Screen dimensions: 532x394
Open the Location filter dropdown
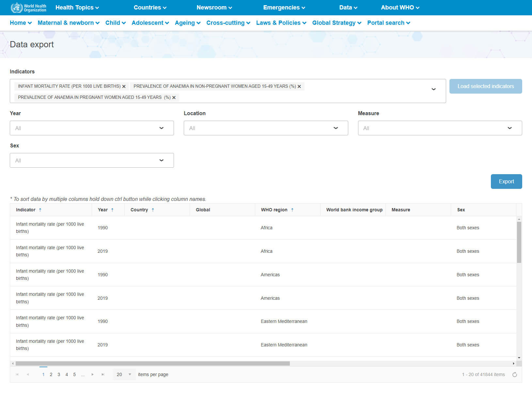266,128
